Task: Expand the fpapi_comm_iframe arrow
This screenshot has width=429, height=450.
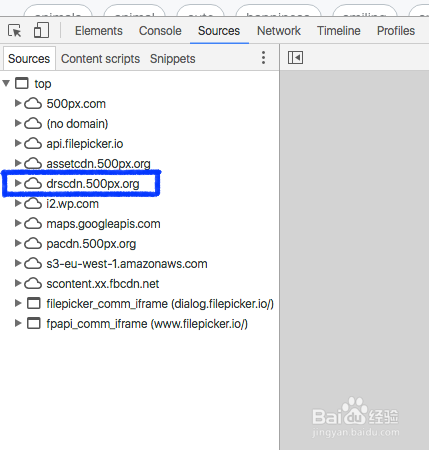Action: tap(18, 323)
